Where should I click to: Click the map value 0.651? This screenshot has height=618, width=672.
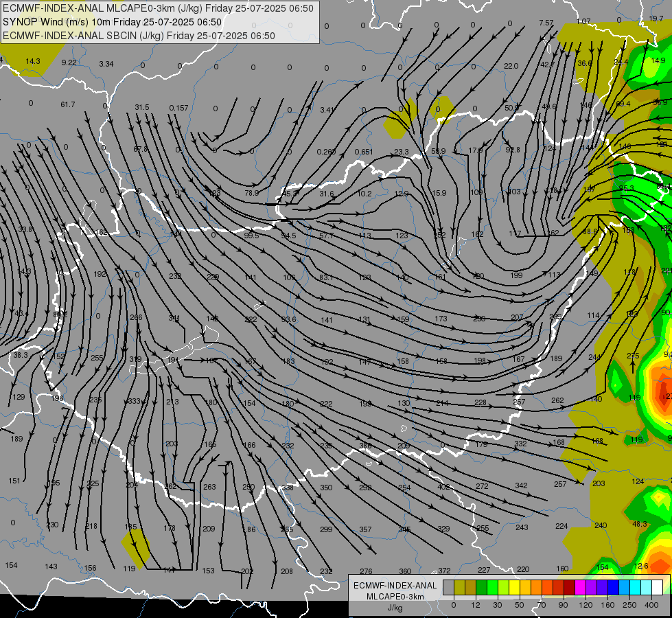(x=364, y=152)
